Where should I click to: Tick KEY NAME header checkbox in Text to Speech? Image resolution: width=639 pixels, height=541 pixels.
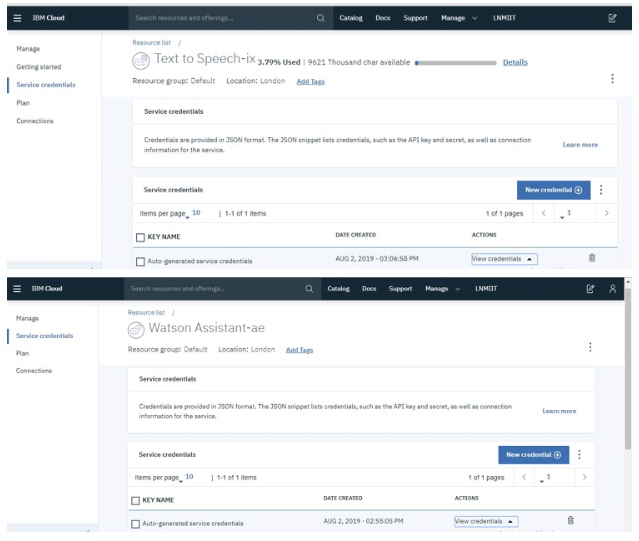click(139, 237)
